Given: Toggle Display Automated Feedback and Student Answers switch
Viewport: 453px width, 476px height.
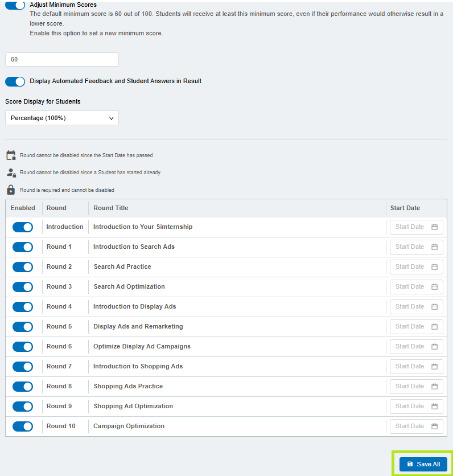Looking at the screenshot, I should coord(15,81).
